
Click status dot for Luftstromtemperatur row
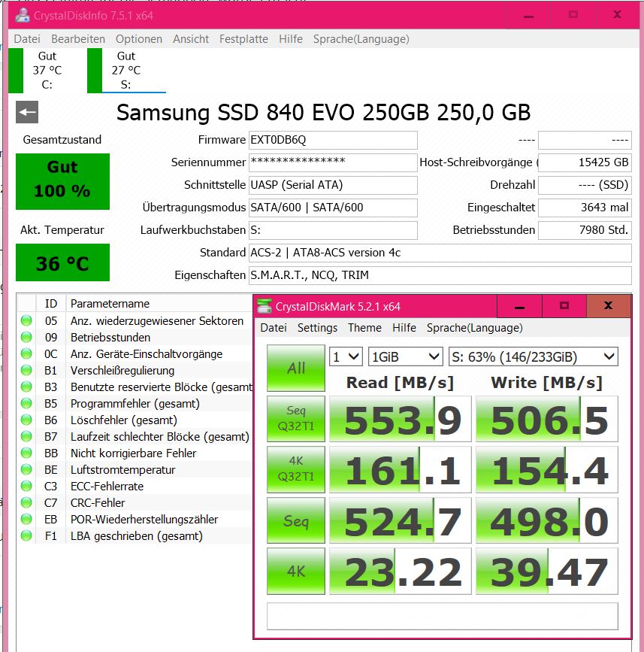tap(26, 469)
